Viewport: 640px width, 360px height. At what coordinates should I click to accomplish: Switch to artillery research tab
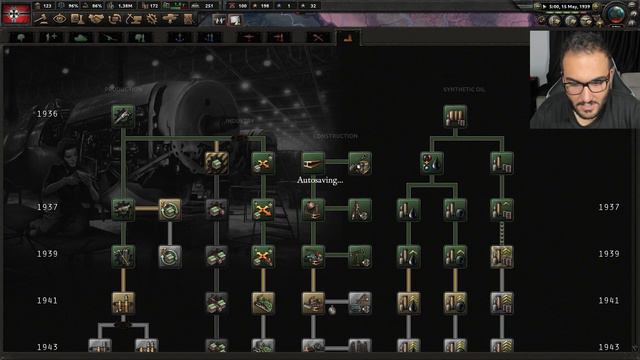tap(111, 38)
